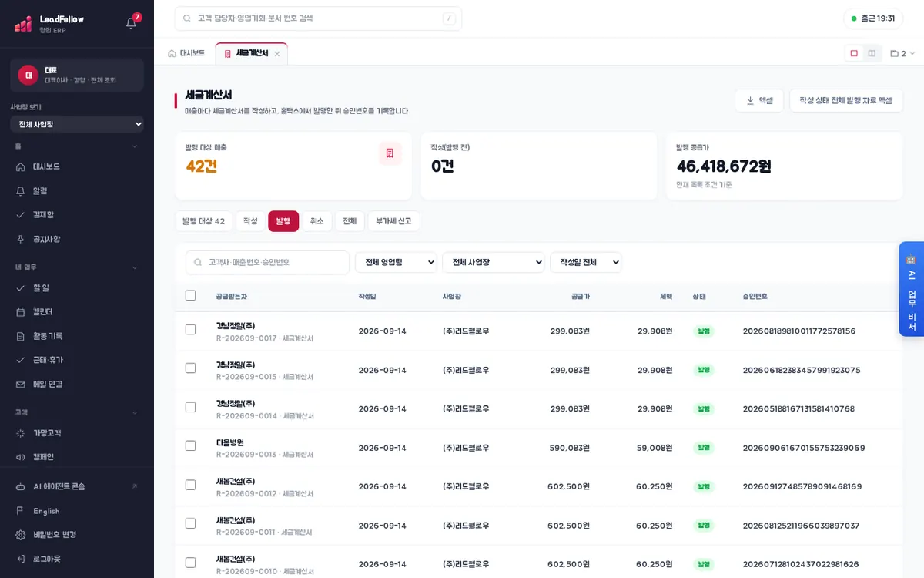924x578 pixels.
Task: Open 캠페인 in the sidebar
Action: click(x=77, y=457)
